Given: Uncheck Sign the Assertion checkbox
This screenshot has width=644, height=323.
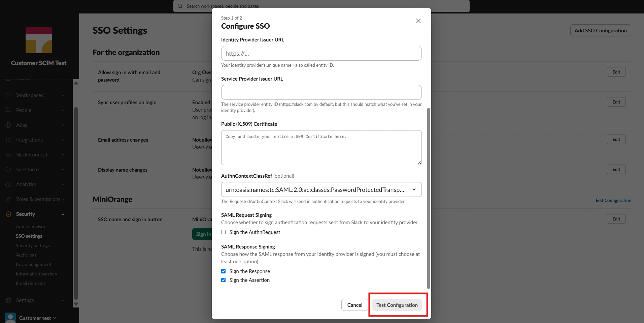Looking at the screenshot, I should [224, 280].
